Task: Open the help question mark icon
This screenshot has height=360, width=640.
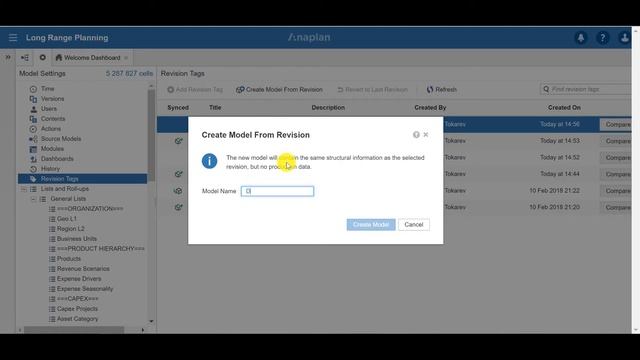Action: [x=602, y=38]
